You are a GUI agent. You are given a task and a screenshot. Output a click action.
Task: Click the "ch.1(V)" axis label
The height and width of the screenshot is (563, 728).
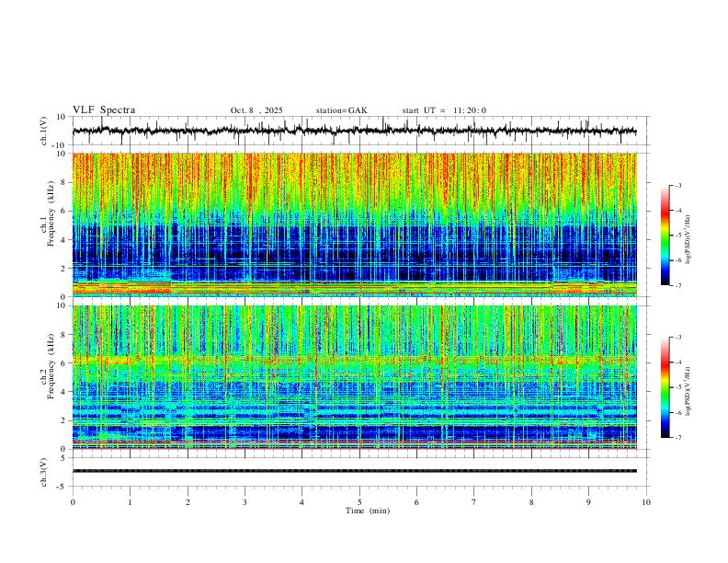[44, 131]
